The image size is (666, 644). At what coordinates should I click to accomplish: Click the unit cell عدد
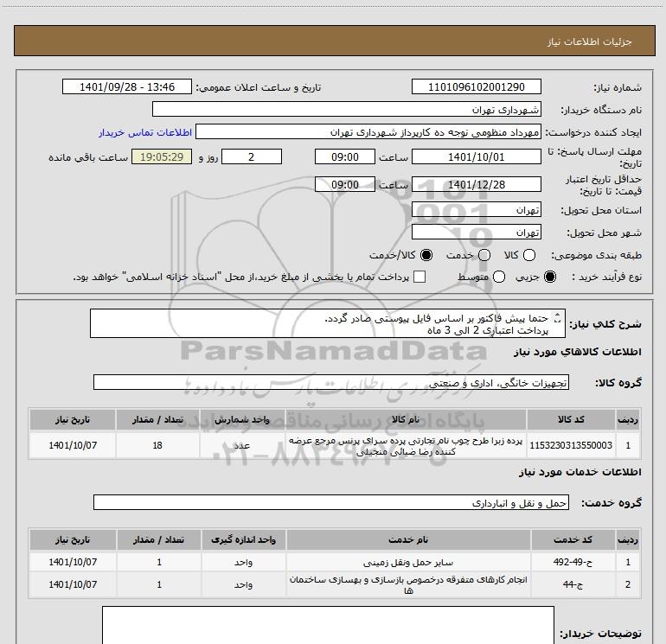242,445
